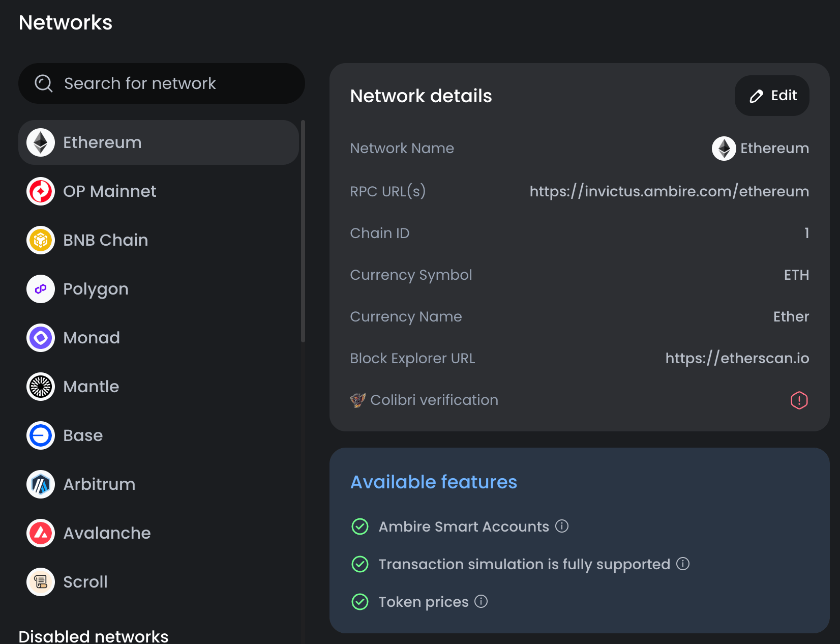Click the Monad logo icon
Screen dimensions: 840x644
click(x=41, y=338)
